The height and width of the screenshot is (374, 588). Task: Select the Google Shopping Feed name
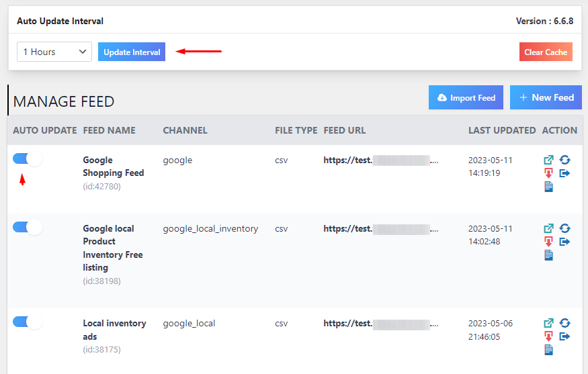point(114,167)
